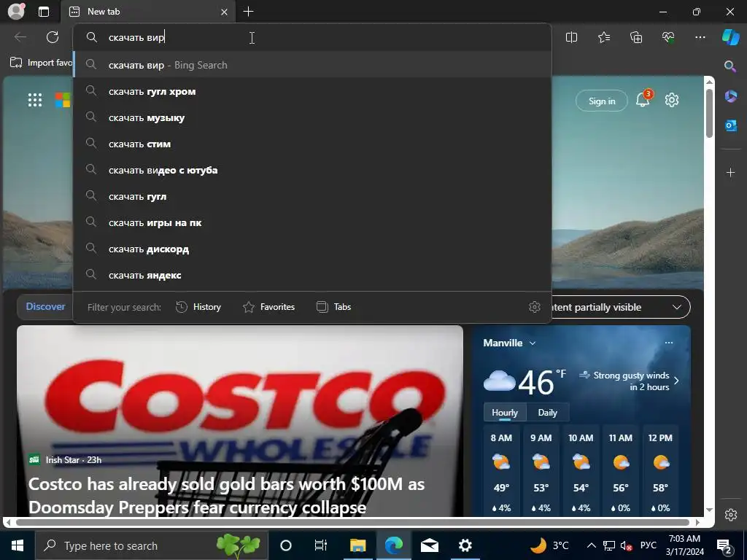Viewport: 747px width, 560px height.
Task: Switch weather to Hourly tab
Action: coord(505,413)
